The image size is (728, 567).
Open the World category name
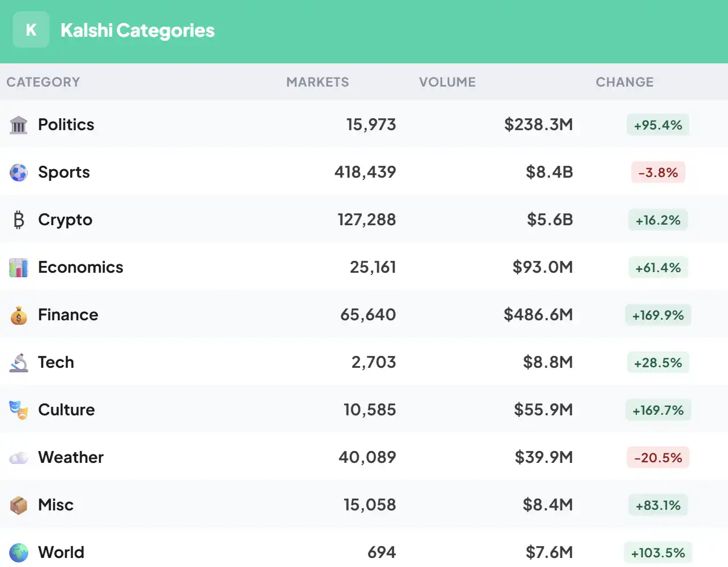61,552
